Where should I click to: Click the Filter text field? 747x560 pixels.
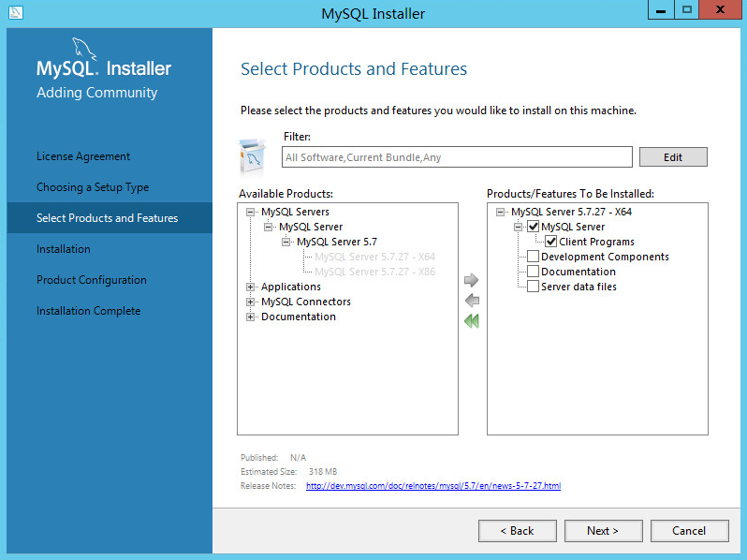pyautogui.click(x=457, y=157)
